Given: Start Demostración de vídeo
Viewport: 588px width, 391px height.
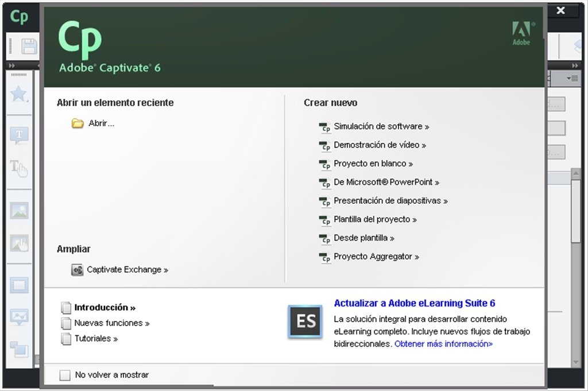Looking at the screenshot, I should click(x=380, y=145).
